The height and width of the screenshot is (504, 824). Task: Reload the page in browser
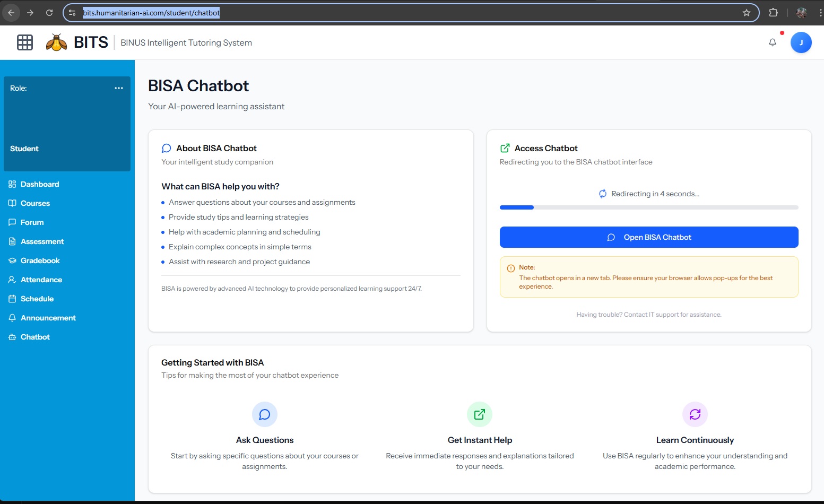coord(49,13)
